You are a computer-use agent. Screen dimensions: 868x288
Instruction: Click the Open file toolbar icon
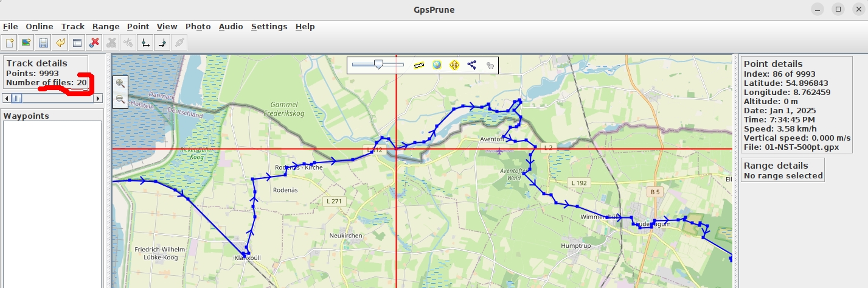(10, 42)
